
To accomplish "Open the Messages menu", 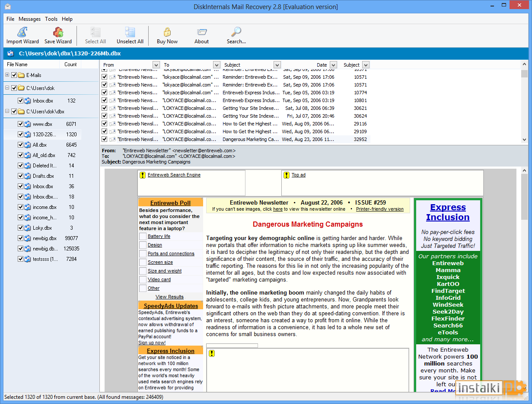I will [x=30, y=19].
